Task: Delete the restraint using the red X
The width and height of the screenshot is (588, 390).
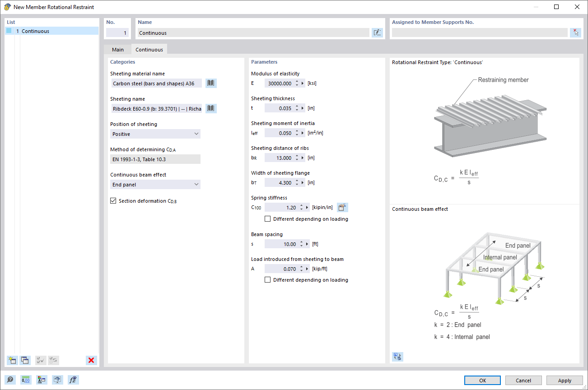Action: tap(90, 360)
